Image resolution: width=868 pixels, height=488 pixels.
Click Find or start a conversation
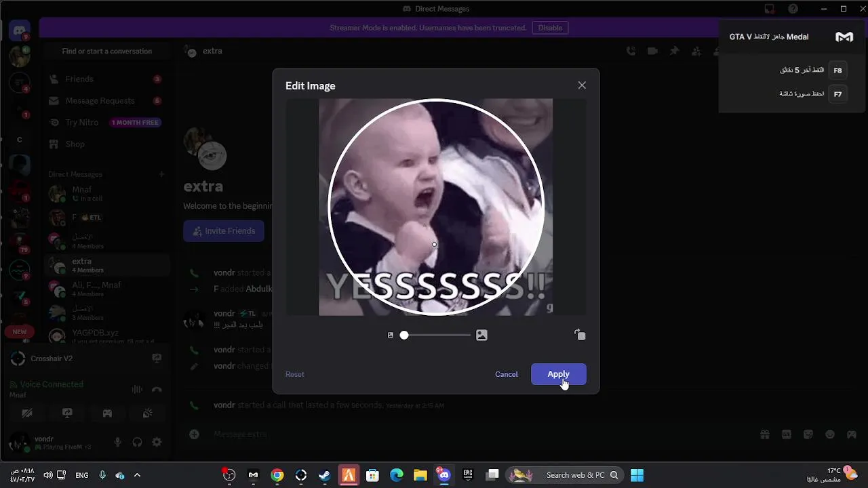(106, 51)
